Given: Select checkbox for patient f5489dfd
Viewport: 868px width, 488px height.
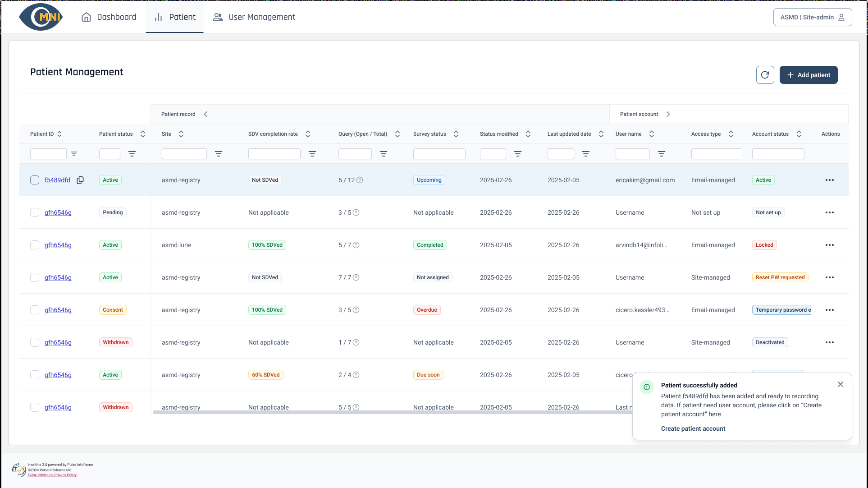Looking at the screenshot, I should click(x=35, y=180).
